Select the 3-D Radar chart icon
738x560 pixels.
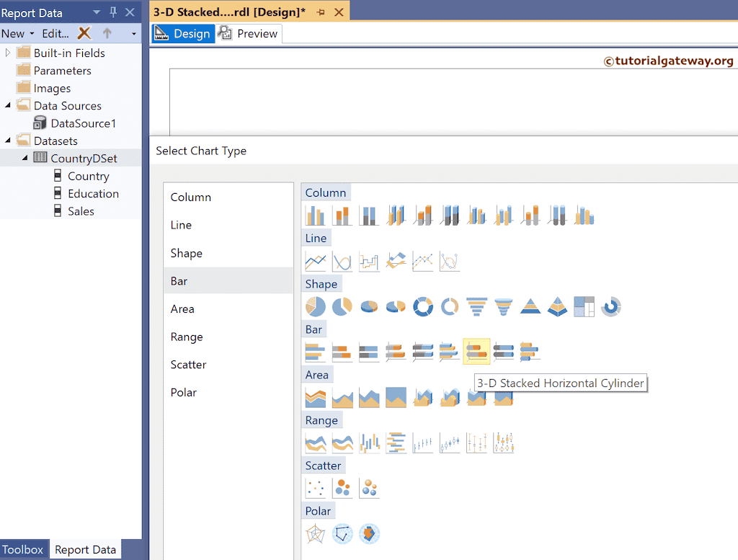pyautogui.click(x=369, y=534)
